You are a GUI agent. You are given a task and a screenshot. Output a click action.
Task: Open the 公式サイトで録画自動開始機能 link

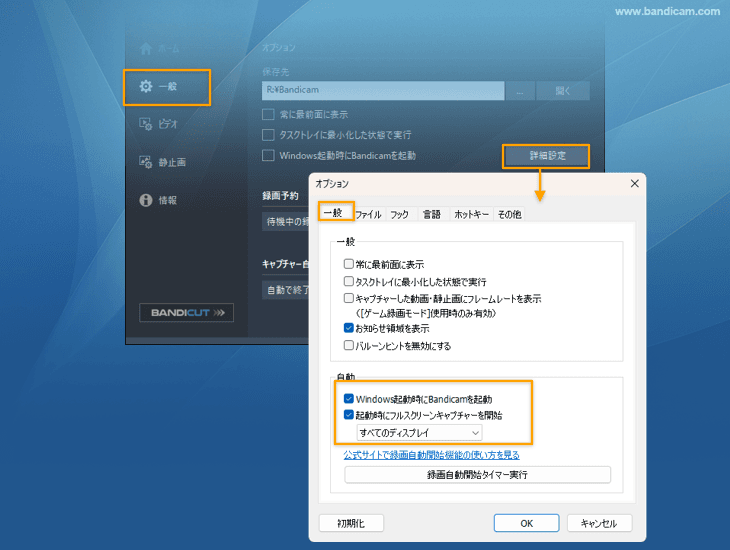pos(431,455)
